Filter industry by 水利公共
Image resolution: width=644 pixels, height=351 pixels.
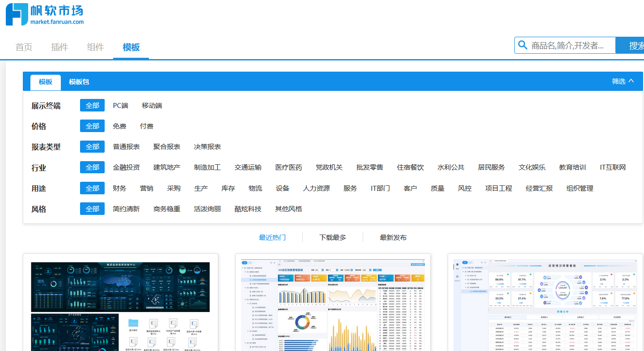click(451, 167)
